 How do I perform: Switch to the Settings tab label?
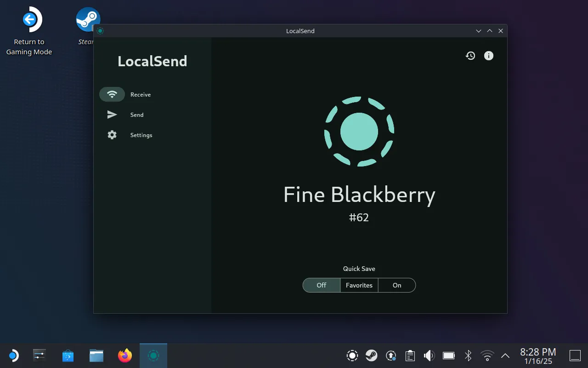[x=141, y=135]
